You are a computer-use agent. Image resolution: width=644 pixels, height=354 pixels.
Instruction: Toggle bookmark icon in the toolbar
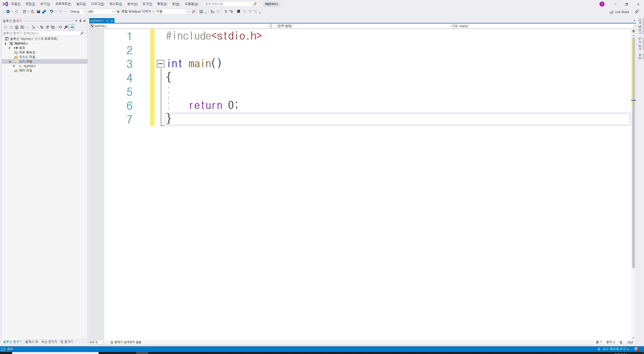pos(238,12)
